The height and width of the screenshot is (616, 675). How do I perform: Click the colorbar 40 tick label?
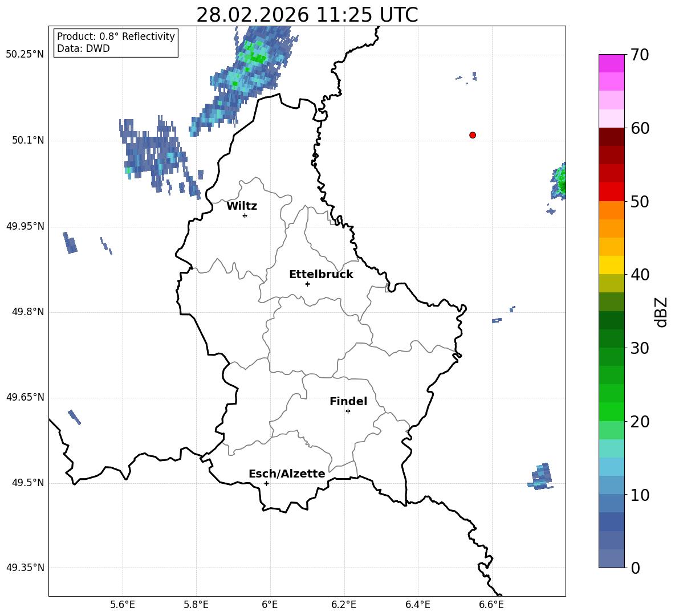click(640, 275)
